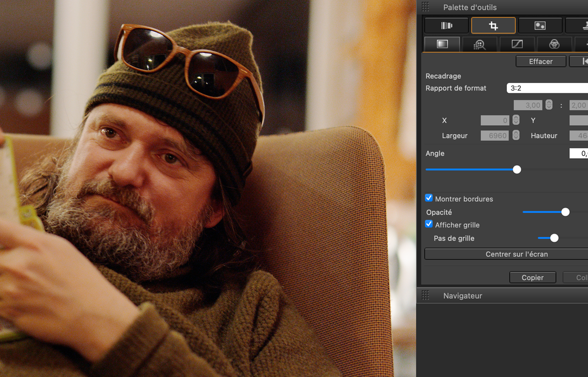Click the Opacité slider handle

[x=565, y=212]
